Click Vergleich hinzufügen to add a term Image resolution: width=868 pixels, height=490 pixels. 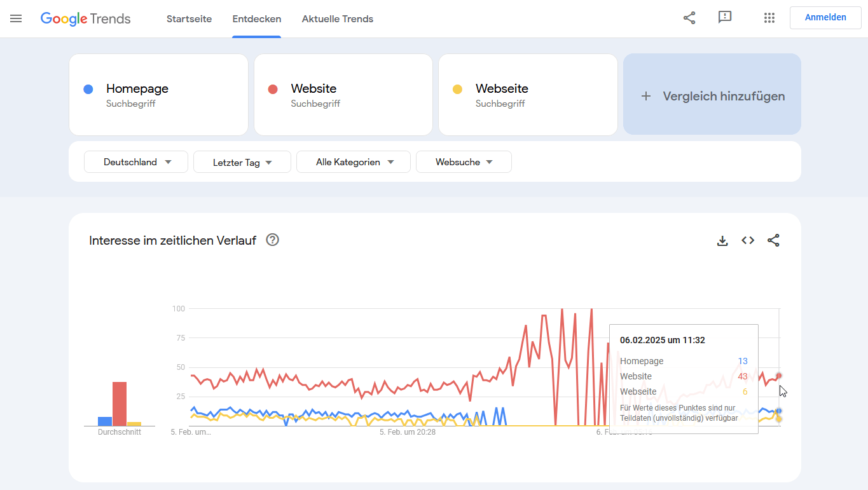pyautogui.click(x=712, y=96)
